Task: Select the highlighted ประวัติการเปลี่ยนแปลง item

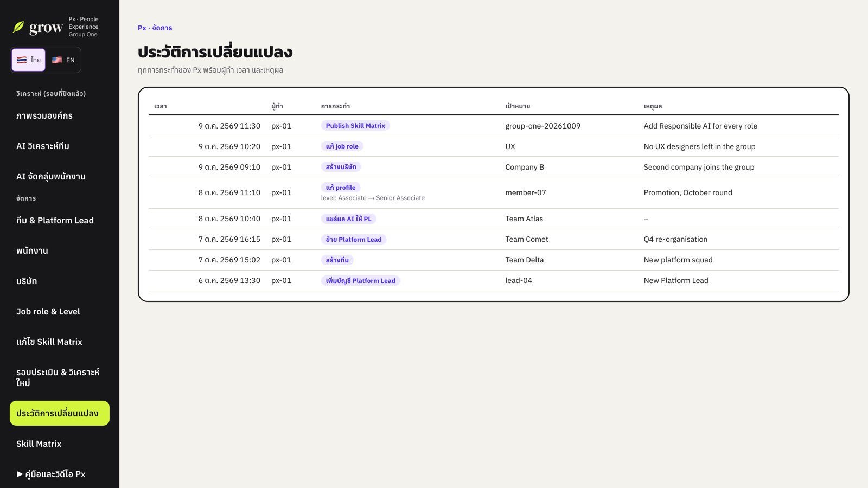Action: [x=60, y=413]
